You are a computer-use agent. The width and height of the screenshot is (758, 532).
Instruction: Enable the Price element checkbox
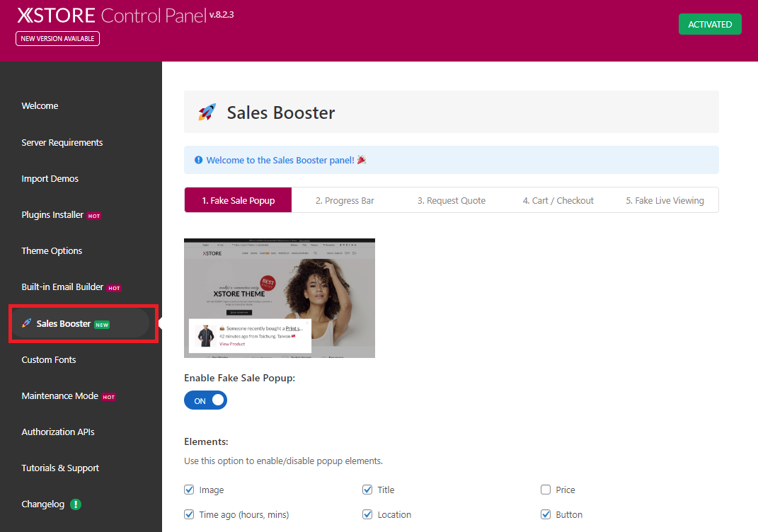pyautogui.click(x=546, y=490)
